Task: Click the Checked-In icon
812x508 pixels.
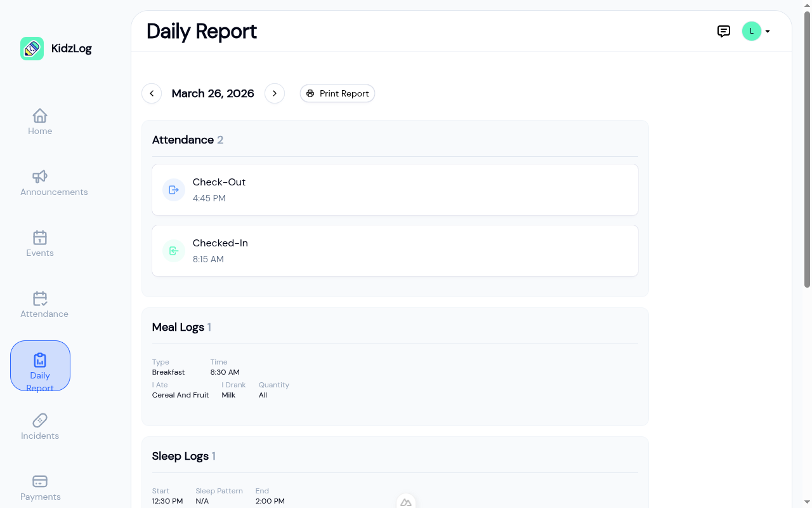Action: (174, 251)
